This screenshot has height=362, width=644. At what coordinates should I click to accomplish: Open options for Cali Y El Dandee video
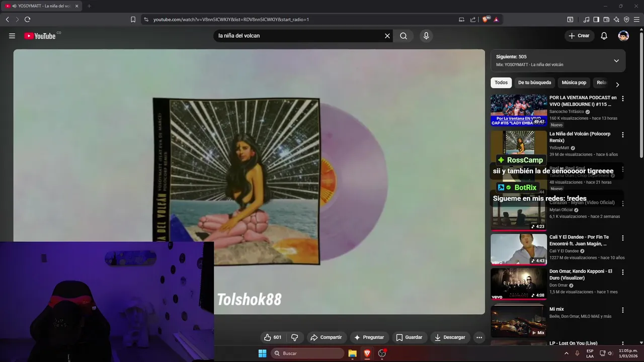(x=623, y=238)
